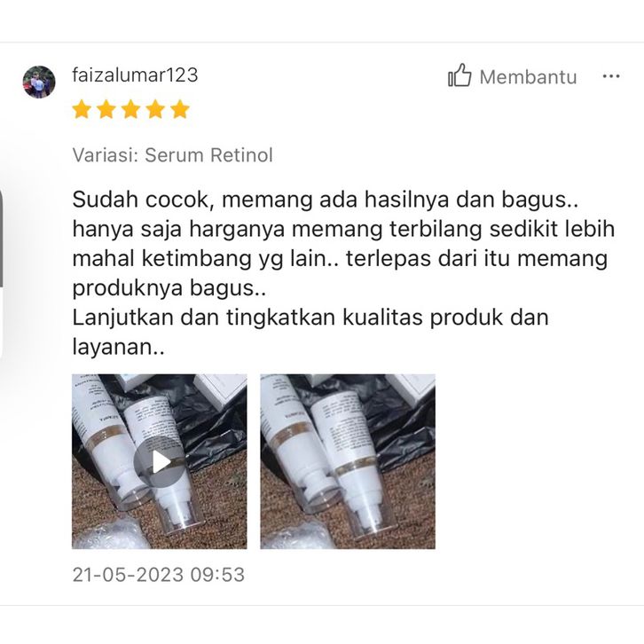Click the review word layanan
The height and width of the screenshot is (644, 644).
tap(118, 348)
